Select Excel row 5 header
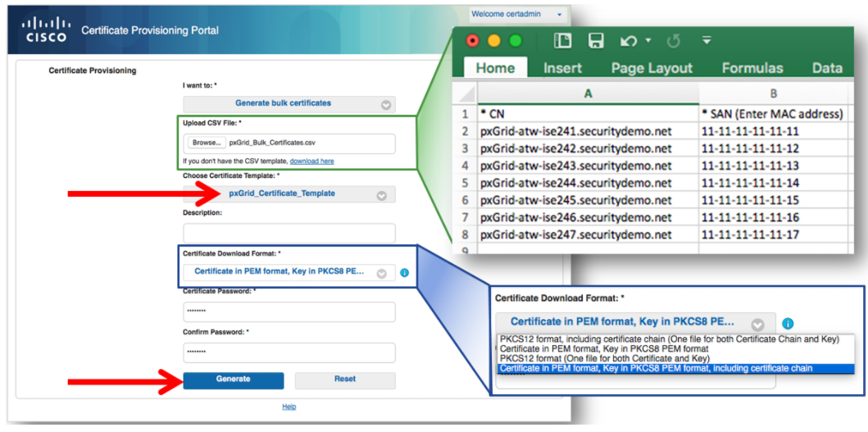868x432 pixels. 465,183
